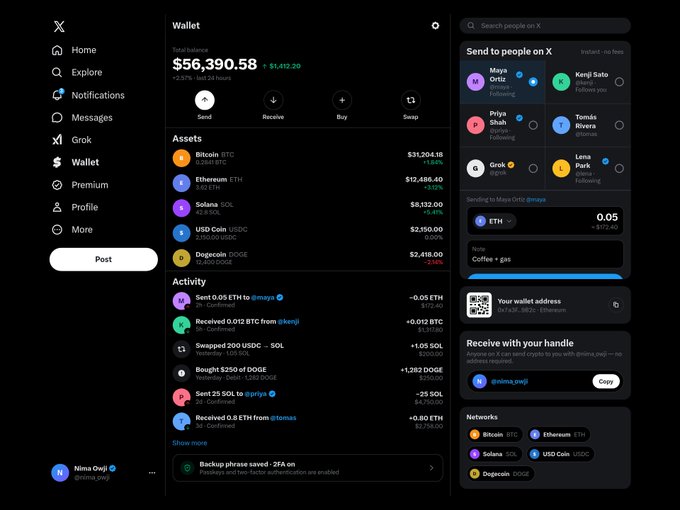The height and width of the screenshot is (510, 680).
Task: Open More menu in sidebar
Action: (x=72, y=229)
